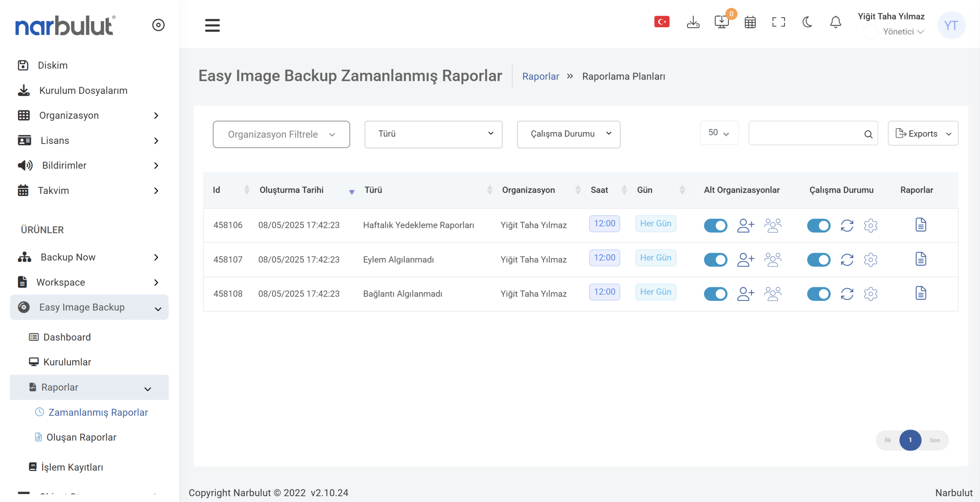This screenshot has height=502, width=980.
Task: Open the notifications bell
Action: 835,22
